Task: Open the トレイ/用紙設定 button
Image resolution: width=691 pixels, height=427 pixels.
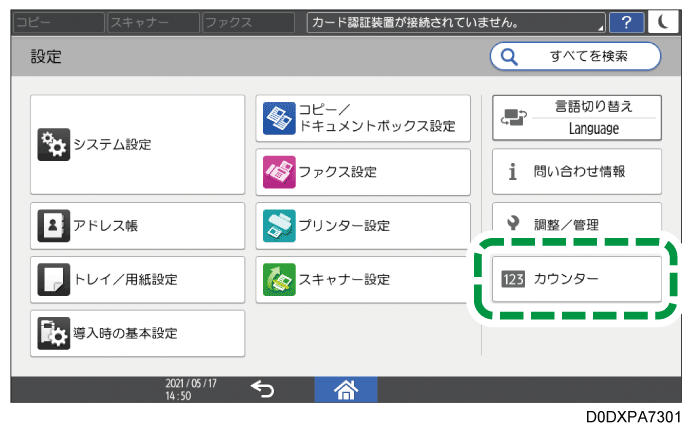Action: [x=137, y=279]
